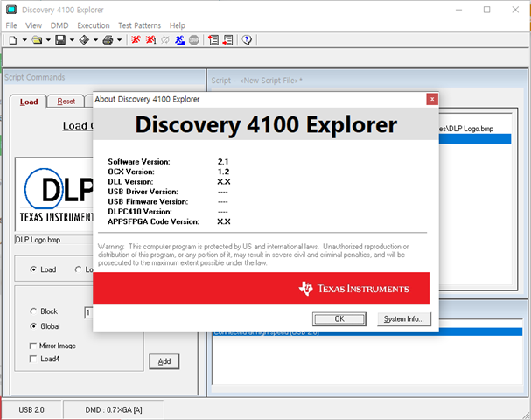Open the dropdown arrow beside Open folder
The height and width of the screenshot is (420, 531).
pyautogui.click(x=48, y=40)
